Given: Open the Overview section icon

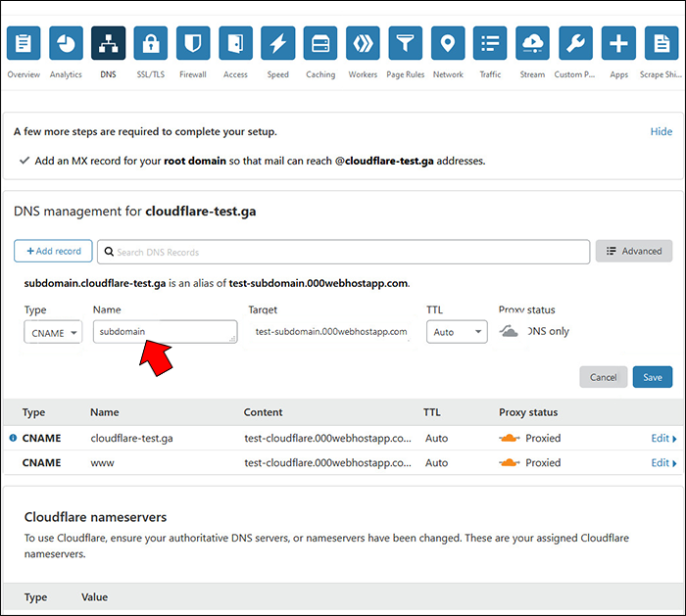Looking at the screenshot, I should pos(24,43).
